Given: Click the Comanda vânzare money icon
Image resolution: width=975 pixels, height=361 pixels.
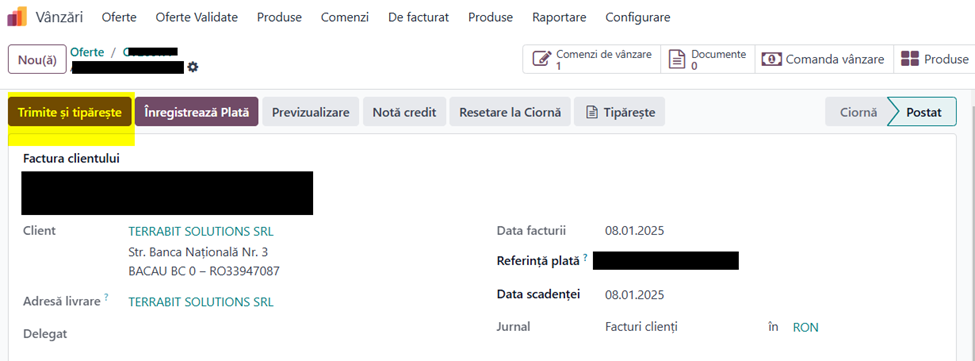Looking at the screenshot, I should pos(772,60).
